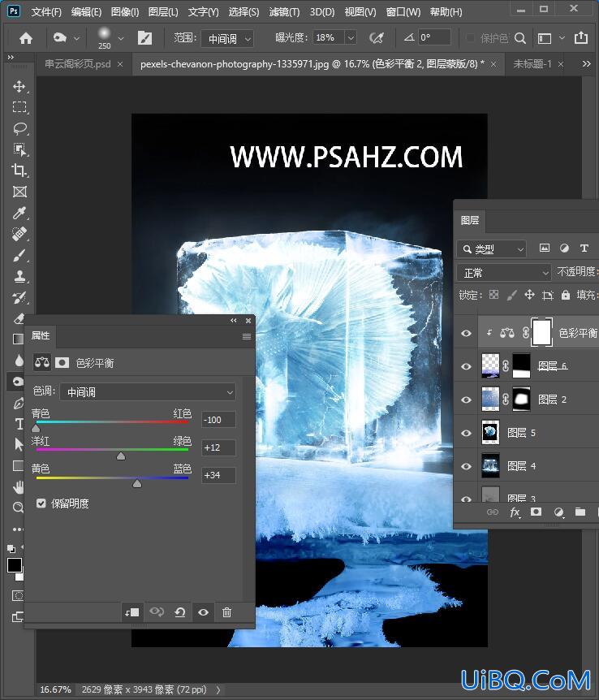The image size is (599, 700).
Task: Add layer mask in Layers panel
Action: (536, 512)
